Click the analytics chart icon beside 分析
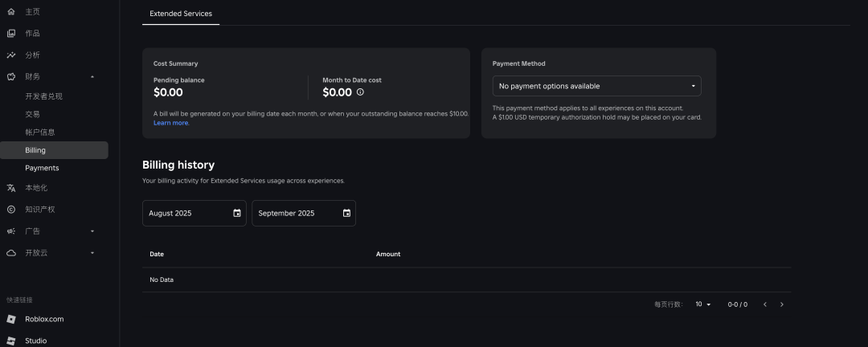The height and width of the screenshot is (347, 868). [x=11, y=55]
